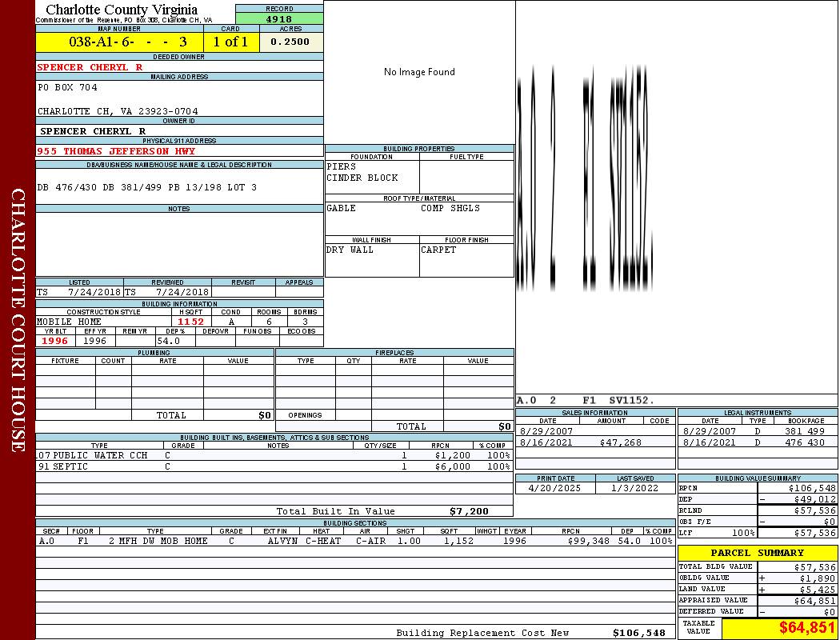The image size is (840, 640).
Task: Select the deeded owner name SPENCER CHERYL R
Action: [x=90, y=67]
